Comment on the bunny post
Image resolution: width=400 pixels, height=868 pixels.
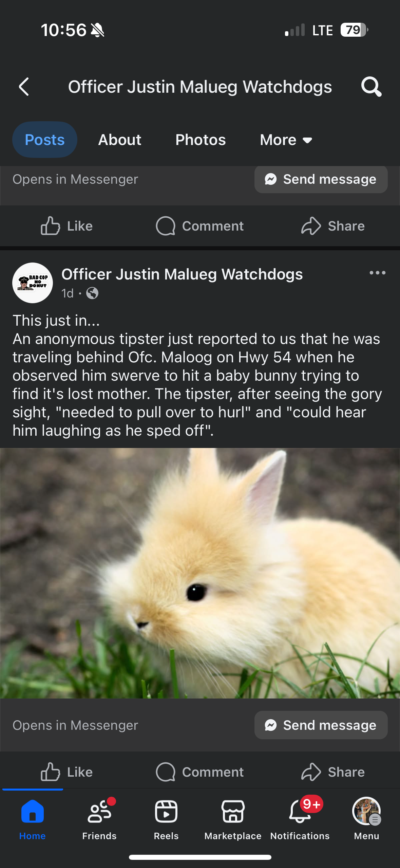(x=199, y=772)
